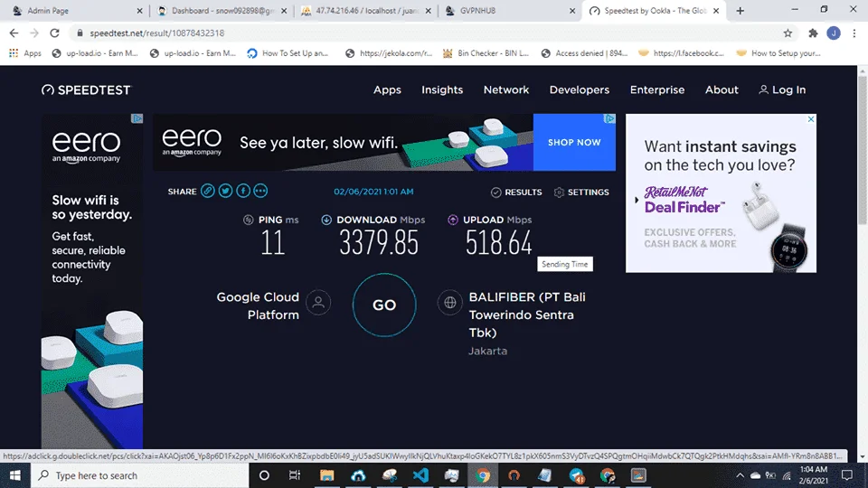Image resolution: width=868 pixels, height=488 pixels.
Task: Click the download arrow icon
Action: tap(326, 220)
